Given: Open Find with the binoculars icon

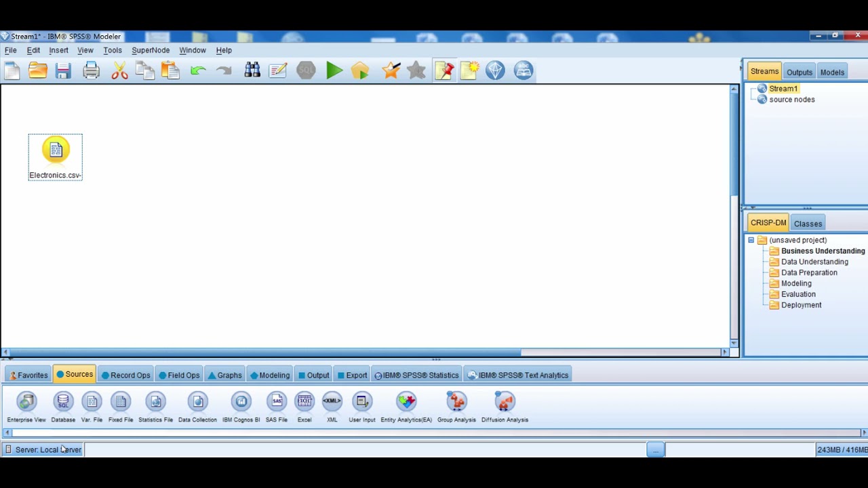Looking at the screenshot, I should click(x=252, y=70).
